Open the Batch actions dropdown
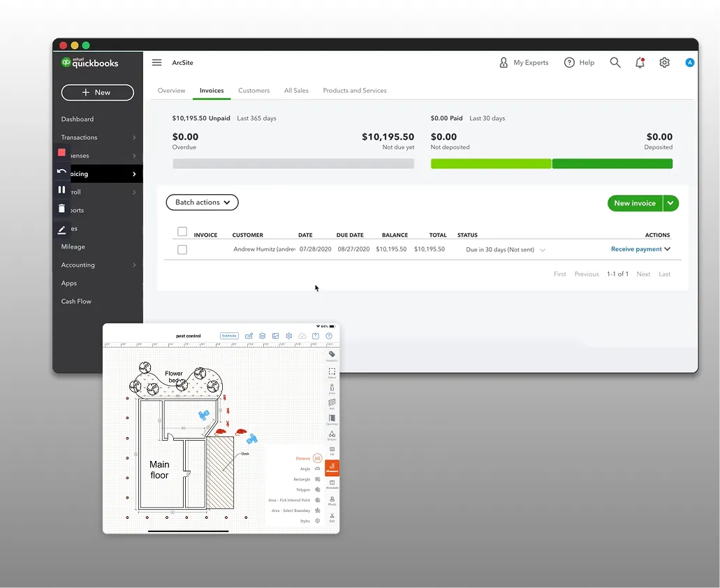The image size is (720, 588). coord(202,203)
